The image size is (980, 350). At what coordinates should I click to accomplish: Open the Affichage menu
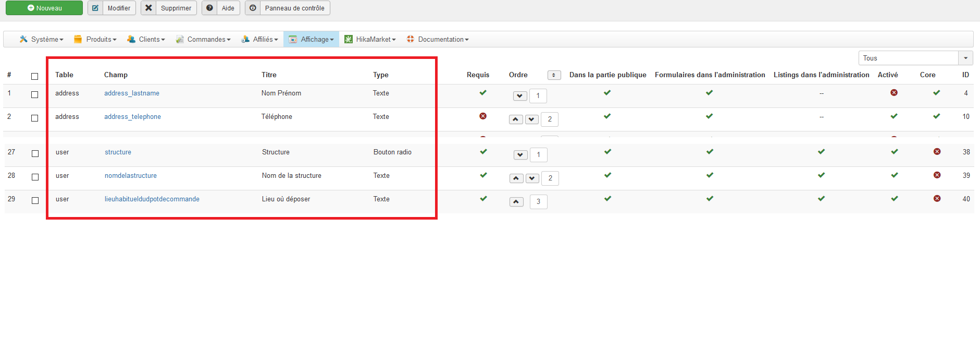(x=311, y=39)
